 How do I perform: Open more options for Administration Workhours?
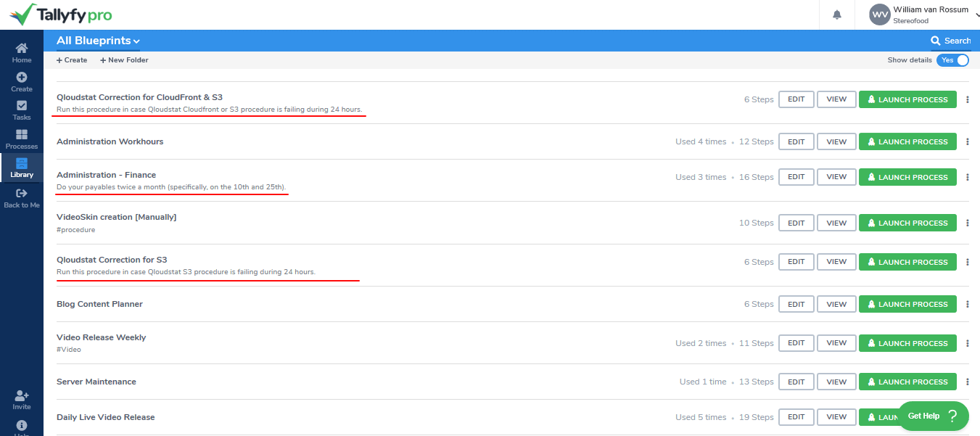pos(968,141)
